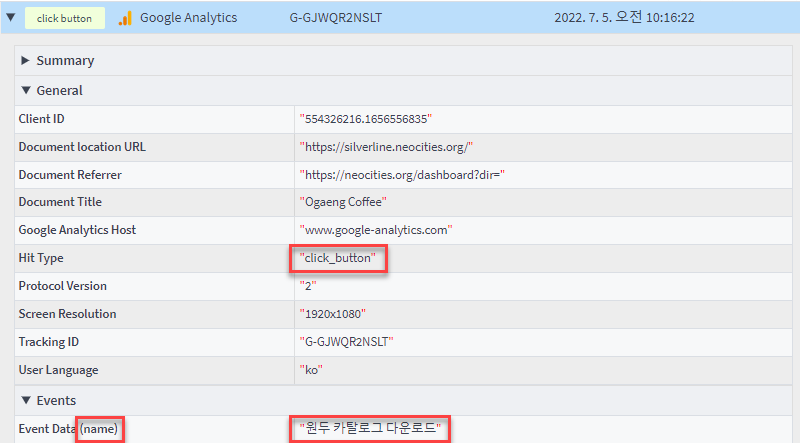Click the Google Analytics bar chart icon
This screenshot has height=443, width=800.
[125, 18]
